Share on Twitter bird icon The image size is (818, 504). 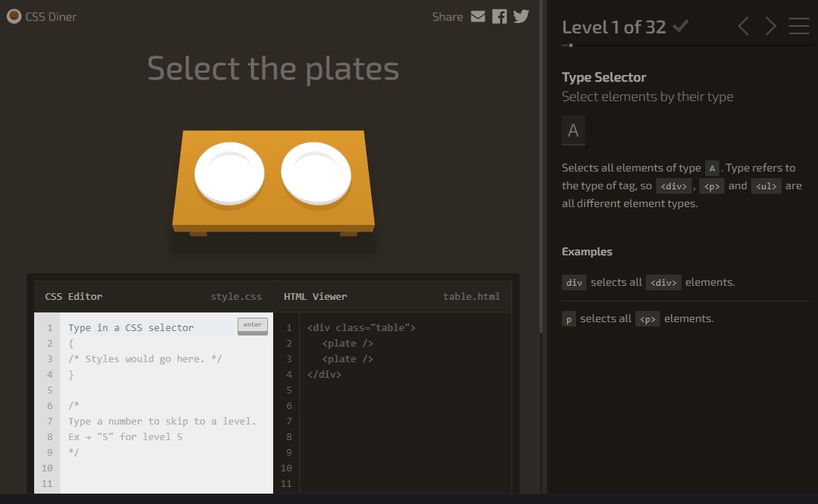tap(521, 16)
